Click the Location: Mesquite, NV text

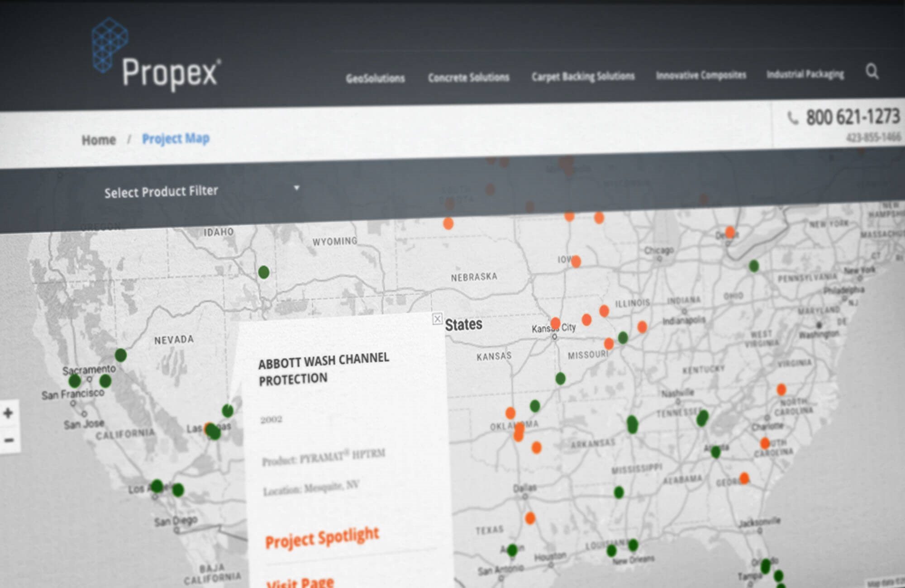[311, 488]
